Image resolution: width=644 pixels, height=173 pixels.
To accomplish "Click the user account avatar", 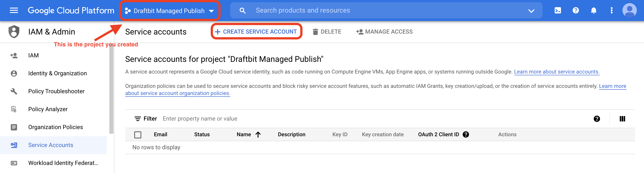I will click(629, 10).
